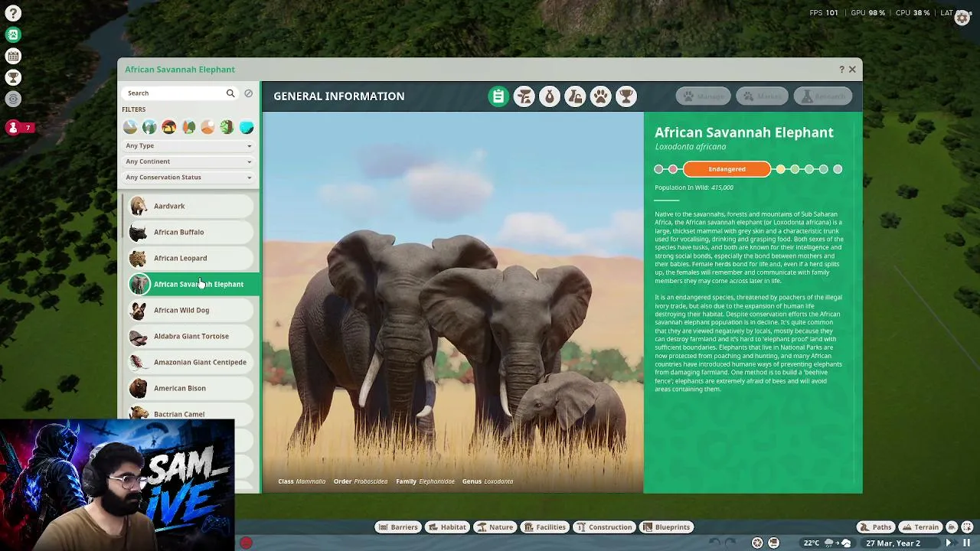The height and width of the screenshot is (551, 980).
Task: Toggle the fifth biome filter (desert)
Action: click(x=207, y=127)
